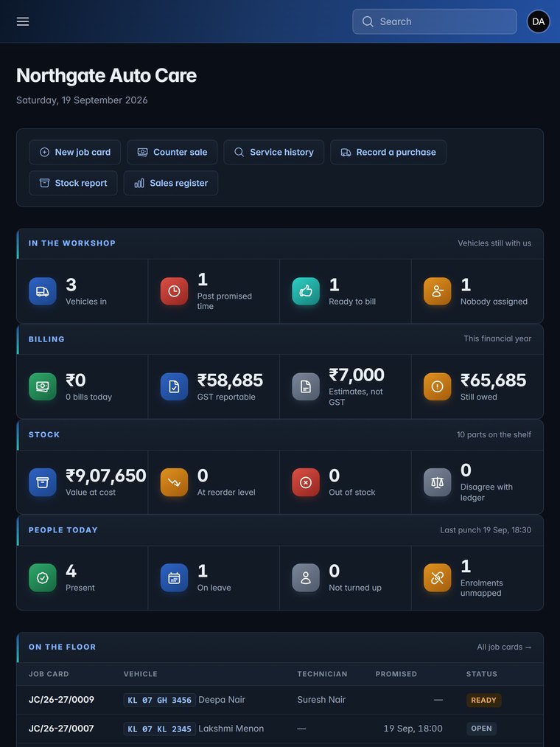Click Record a purchase button

click(x=388, y=152)
